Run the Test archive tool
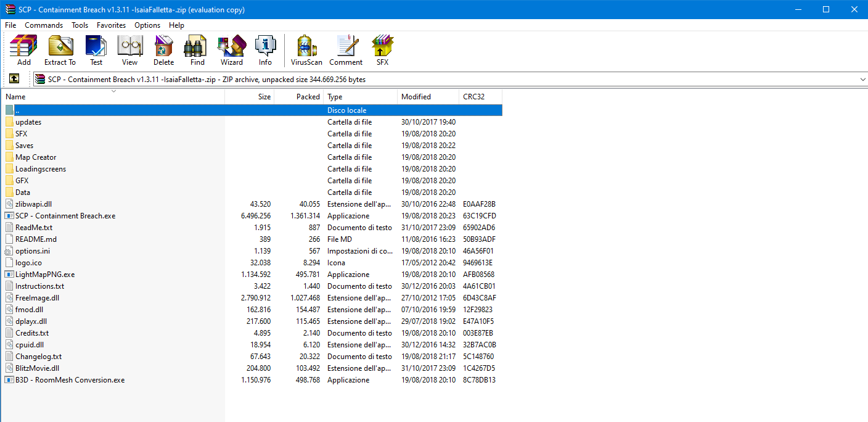868x422 pixels. [96, 50]
